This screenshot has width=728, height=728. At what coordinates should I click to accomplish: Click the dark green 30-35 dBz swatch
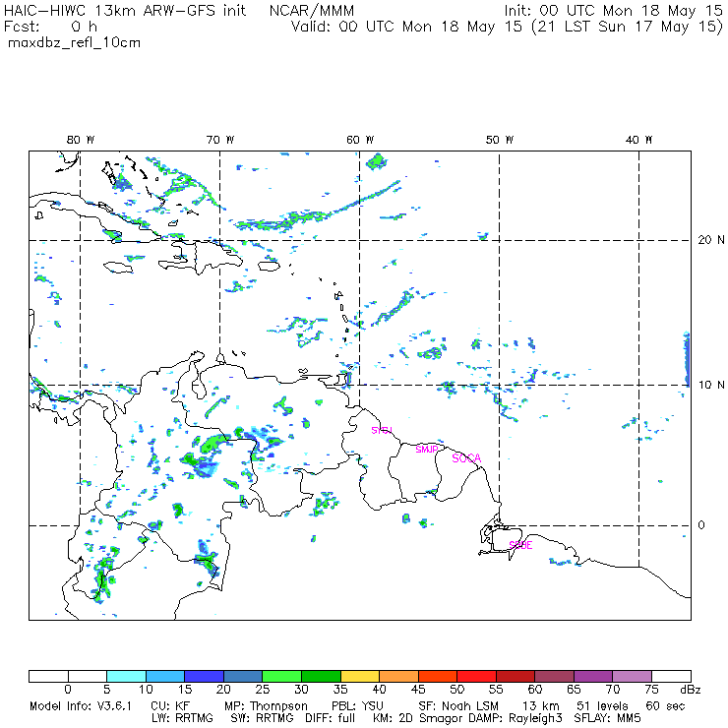tap(321, 676)
